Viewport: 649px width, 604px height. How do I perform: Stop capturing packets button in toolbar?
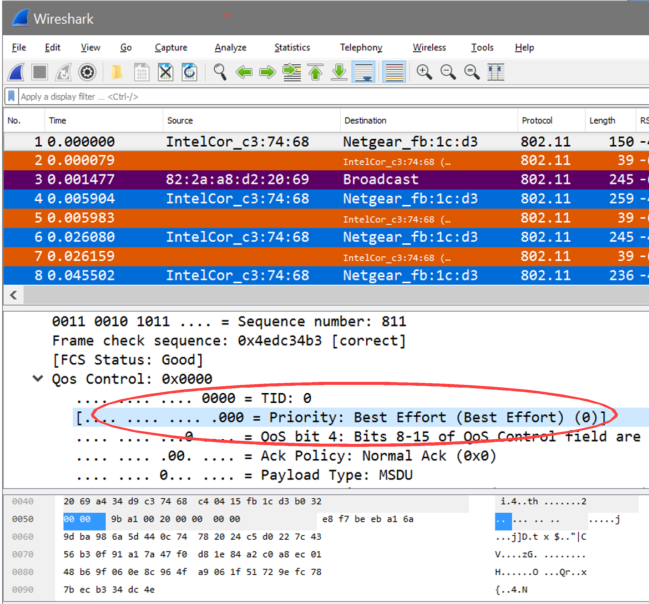(x=40, y=72)
